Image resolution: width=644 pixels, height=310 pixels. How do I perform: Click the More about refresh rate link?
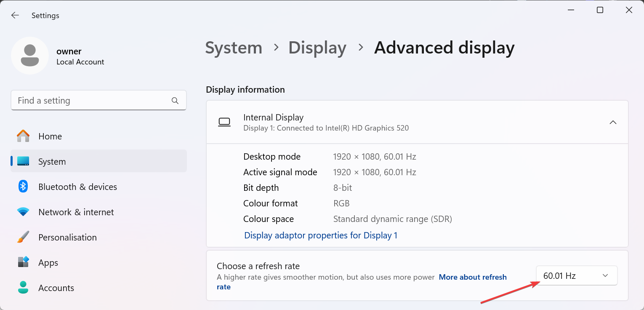[472, 277]
